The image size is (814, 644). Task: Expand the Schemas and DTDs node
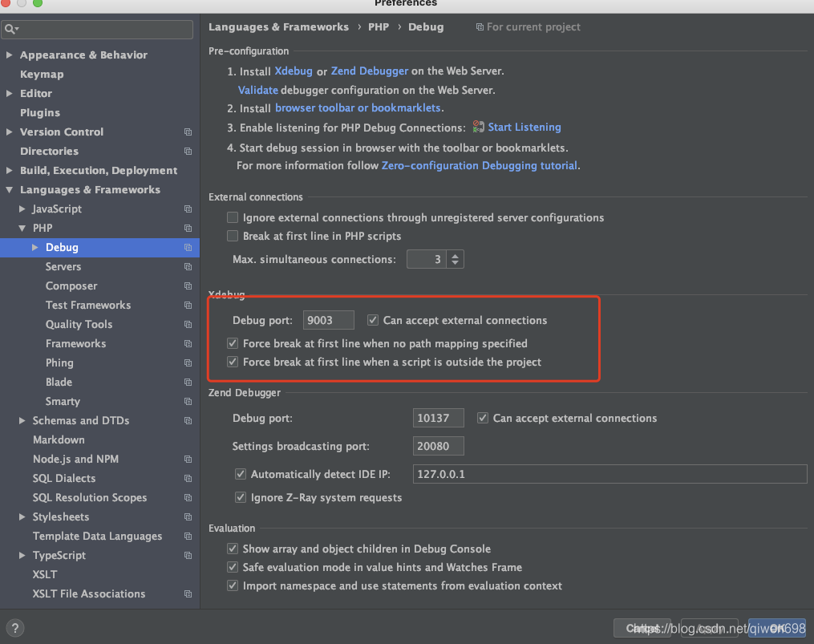coord(22,420)
